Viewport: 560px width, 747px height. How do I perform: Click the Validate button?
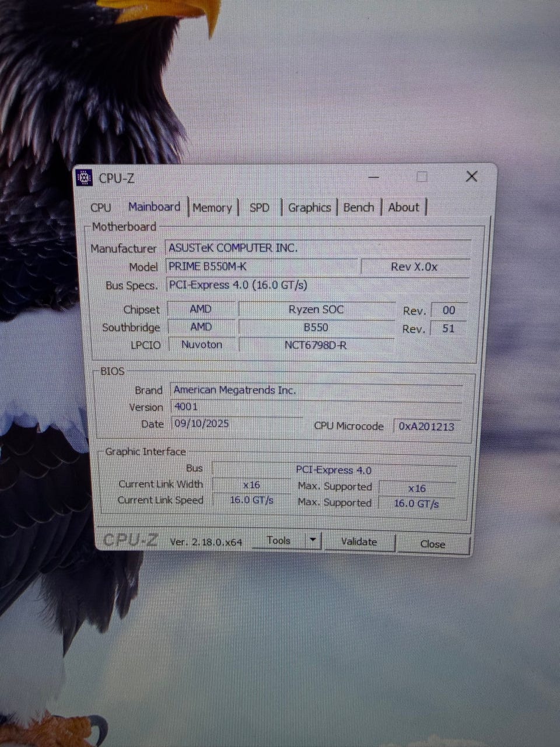(x=359, y=542)
